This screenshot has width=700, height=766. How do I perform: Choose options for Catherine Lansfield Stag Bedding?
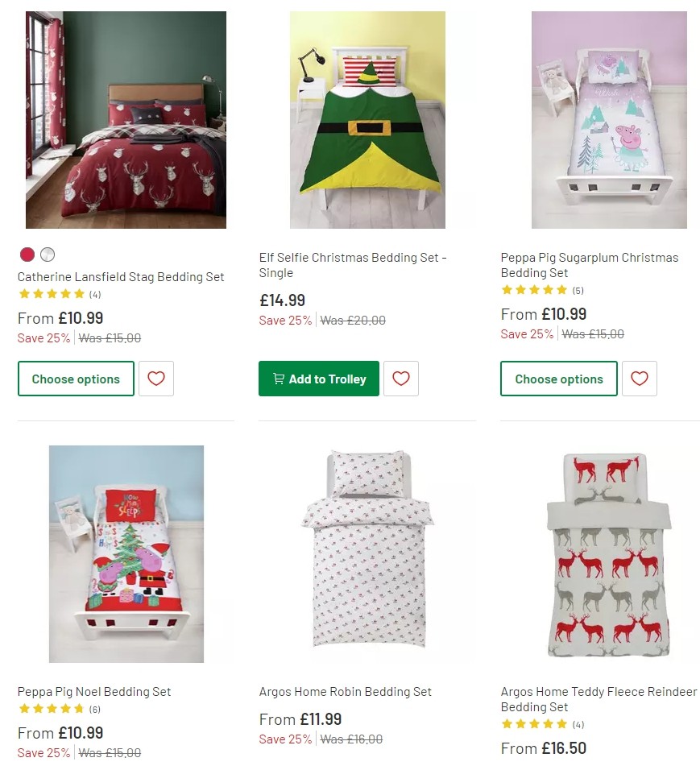pos(76,379)
